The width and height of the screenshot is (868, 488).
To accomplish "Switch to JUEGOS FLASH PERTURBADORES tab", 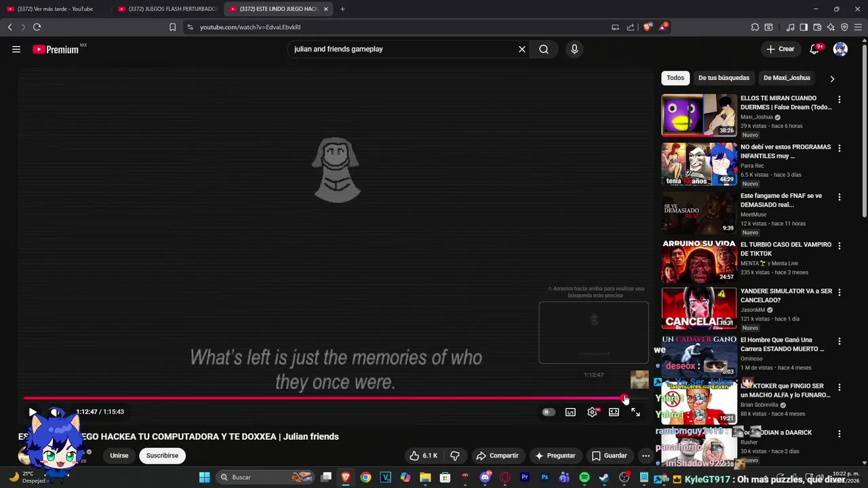I will coord(167,9).
